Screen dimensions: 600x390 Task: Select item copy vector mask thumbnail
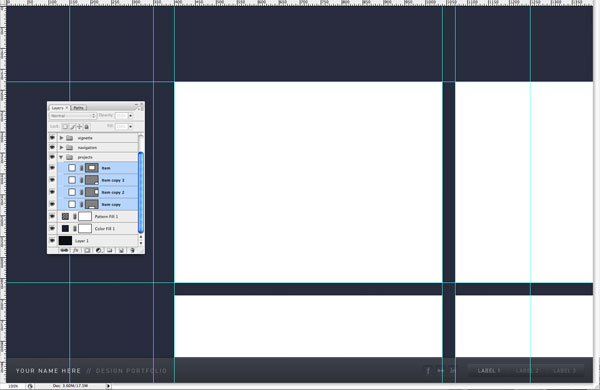coord(92,204)
